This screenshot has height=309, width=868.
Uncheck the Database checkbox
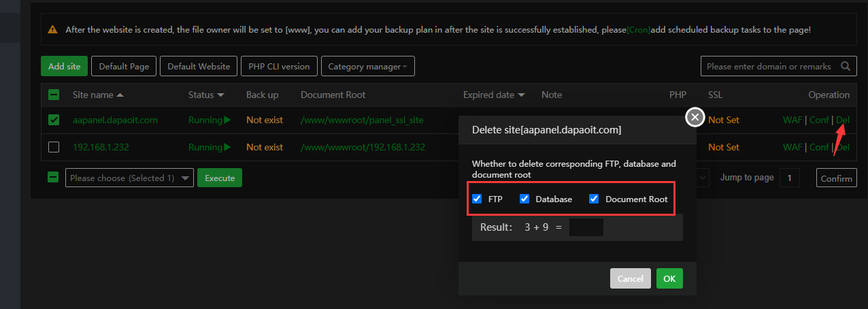524,199
